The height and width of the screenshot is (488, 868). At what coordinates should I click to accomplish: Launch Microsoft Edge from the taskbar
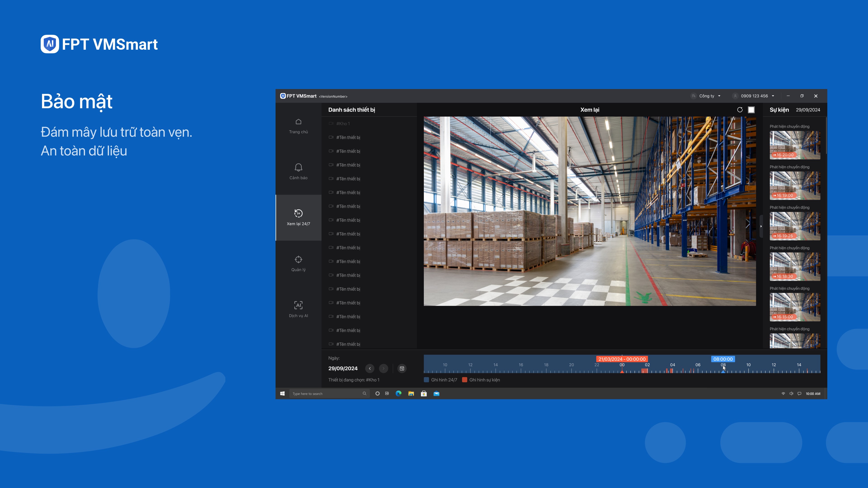tap(398, 394)
